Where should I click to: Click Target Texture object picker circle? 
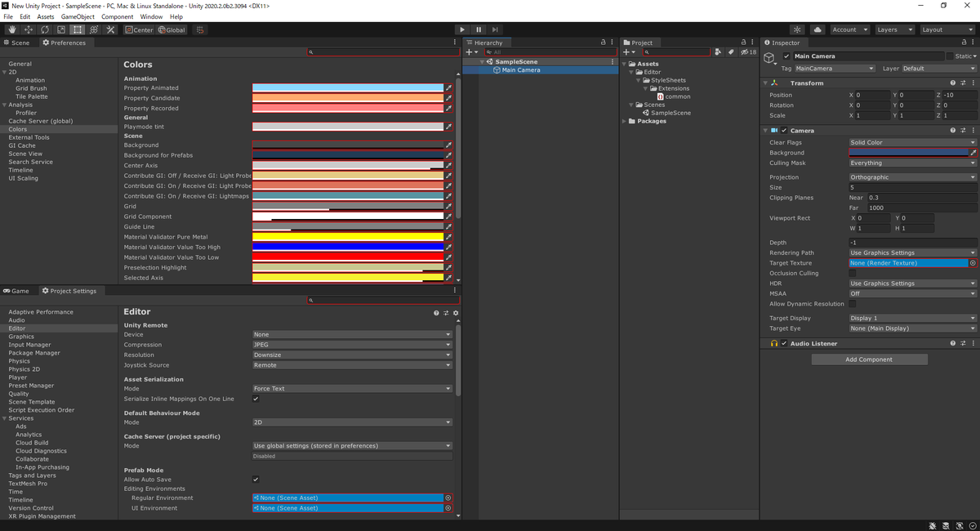tap(973, 263)
